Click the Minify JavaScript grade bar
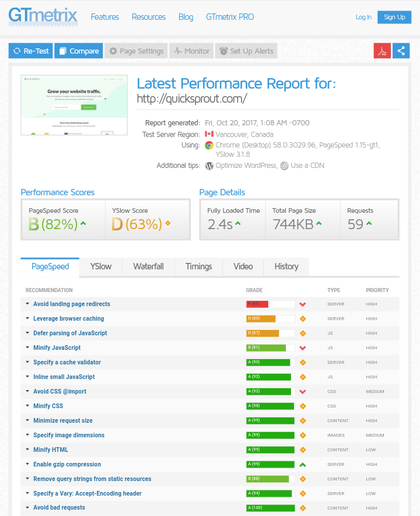 click(x=271, y=348)
